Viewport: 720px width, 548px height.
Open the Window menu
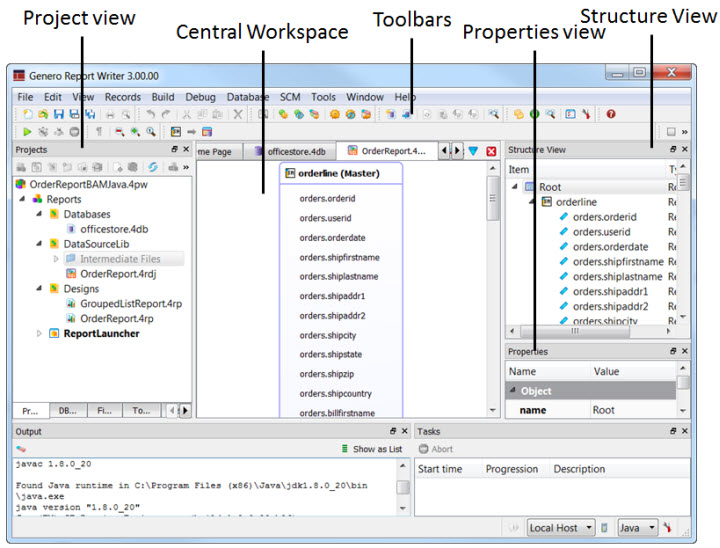365,97
